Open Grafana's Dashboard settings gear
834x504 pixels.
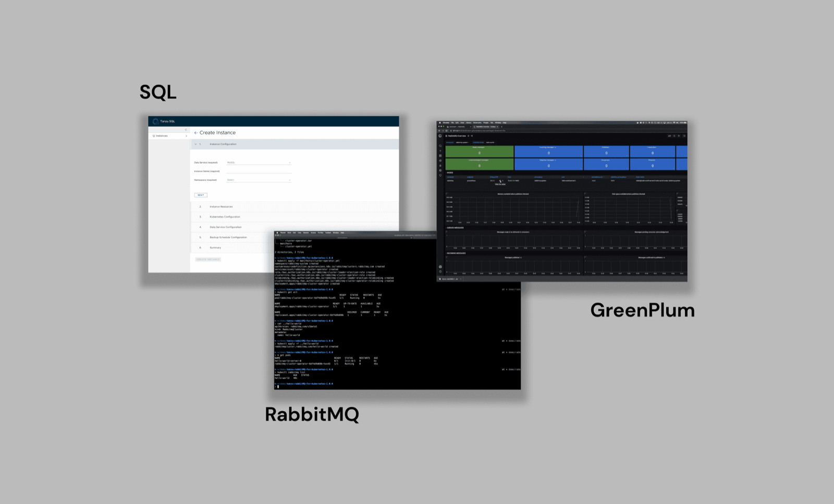pyautogui.click(x=679, y=136)
